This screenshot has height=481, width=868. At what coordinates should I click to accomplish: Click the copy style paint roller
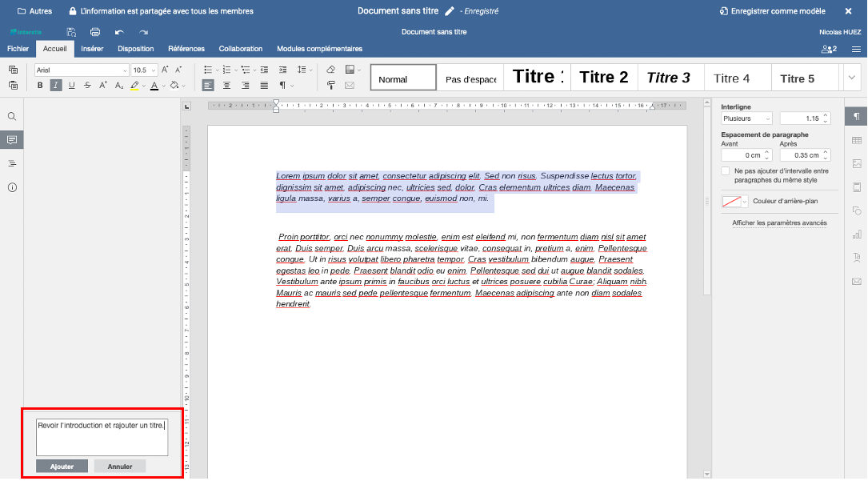(330, 86)
